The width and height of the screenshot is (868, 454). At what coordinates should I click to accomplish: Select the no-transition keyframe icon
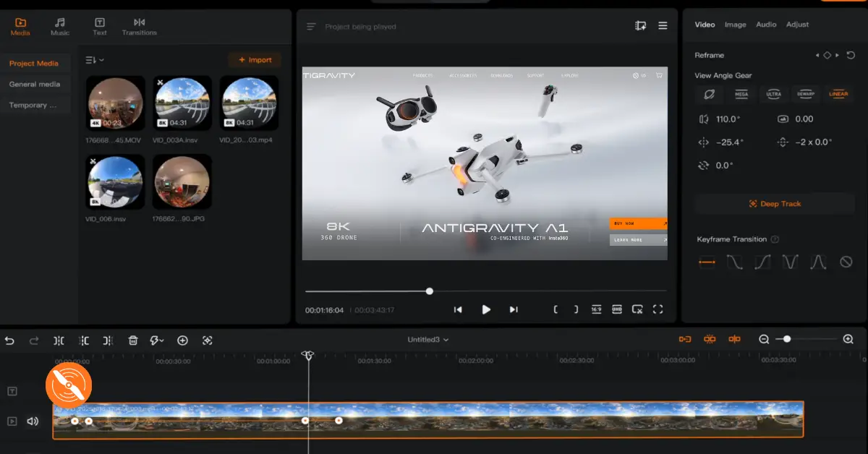pyautogui.click(x=846, y=262)
